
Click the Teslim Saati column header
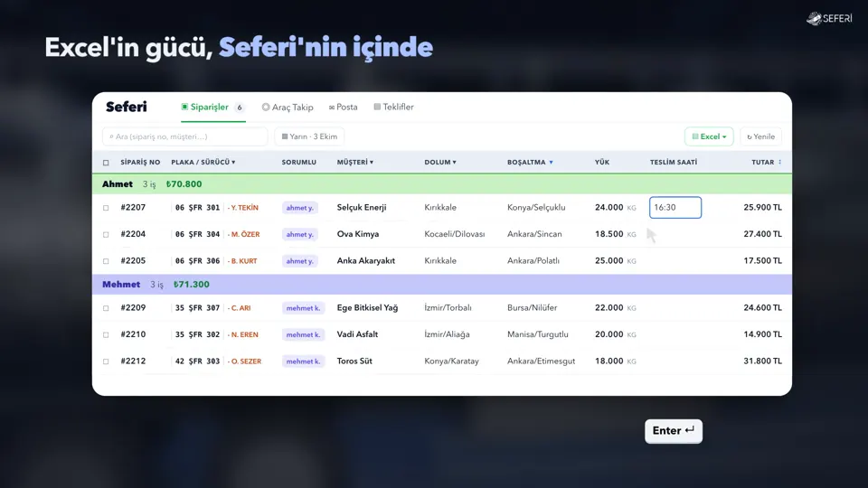click(673, 162)
